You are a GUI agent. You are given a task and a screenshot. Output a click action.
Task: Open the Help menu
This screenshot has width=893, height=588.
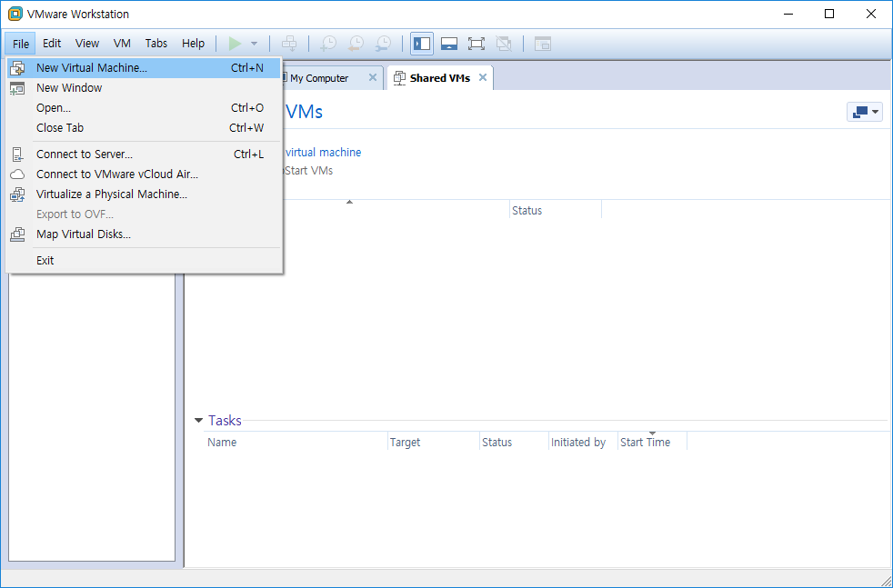[x=193, y=44]
